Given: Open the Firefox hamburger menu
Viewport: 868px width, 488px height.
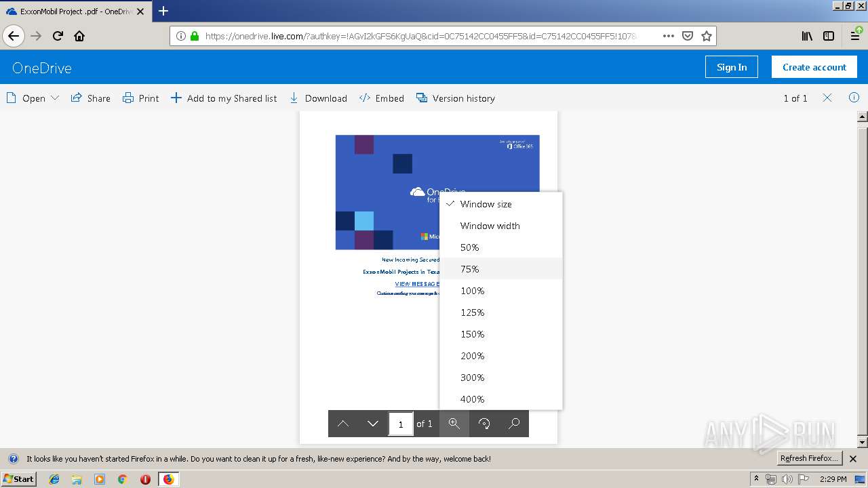Looking at the screenshot, I should (856, 36).
